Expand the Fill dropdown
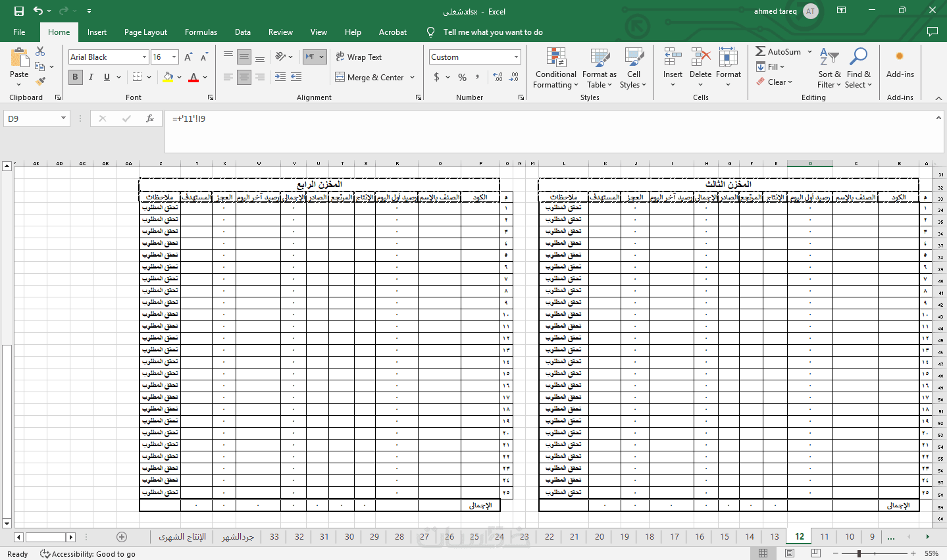Viewport: 947px width, 560px height. click(x=782, y=66)
